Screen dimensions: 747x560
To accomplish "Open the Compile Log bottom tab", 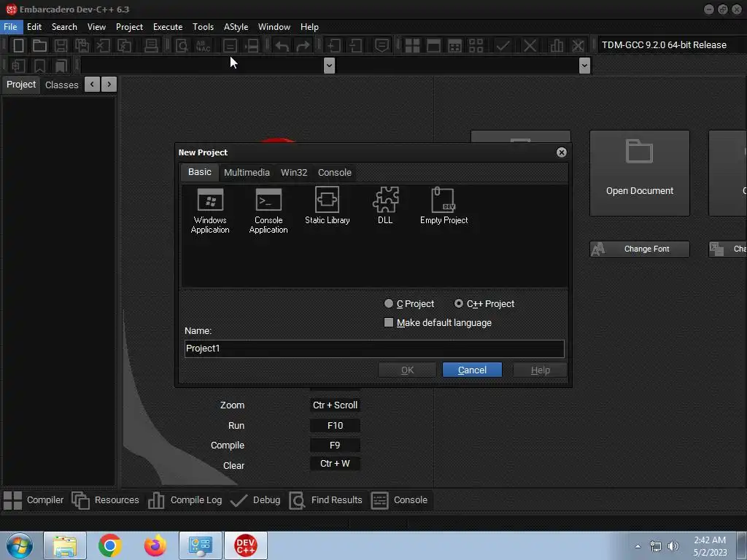I will point(185,500).
